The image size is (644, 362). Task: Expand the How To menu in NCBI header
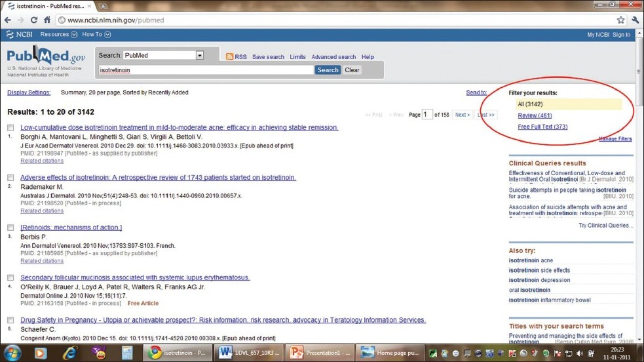(x=96, y=35)
